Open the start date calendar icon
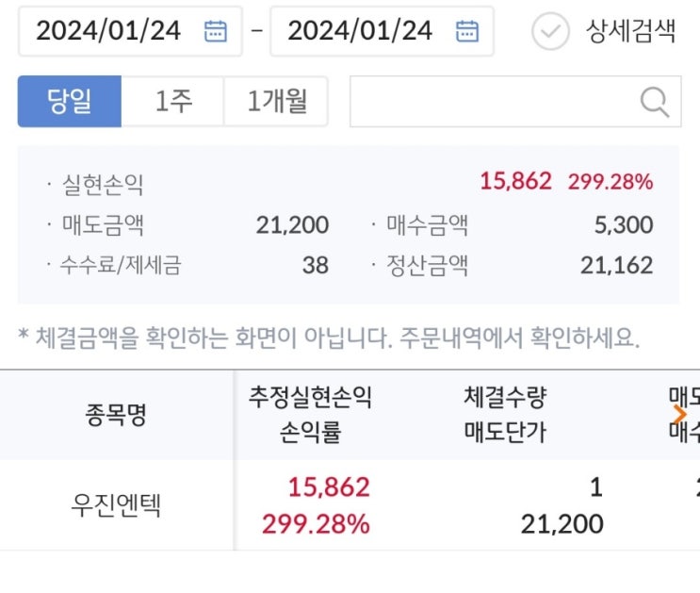 click(x=216, y=31)
